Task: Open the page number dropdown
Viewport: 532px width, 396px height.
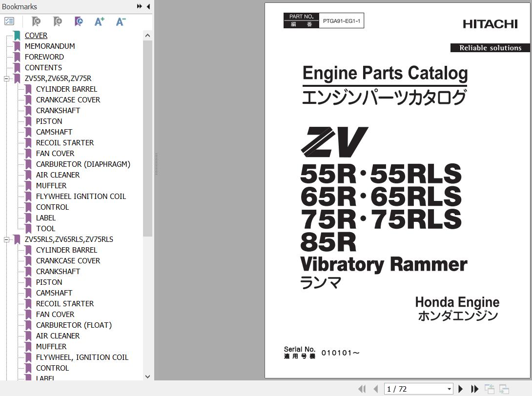Action: [449, 389]
